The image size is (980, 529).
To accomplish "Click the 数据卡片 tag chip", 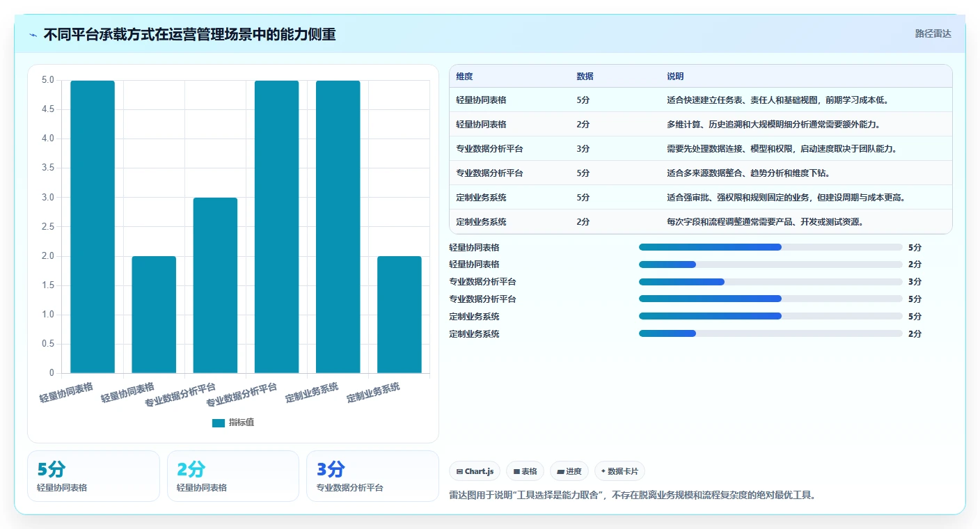I will 619,471.
